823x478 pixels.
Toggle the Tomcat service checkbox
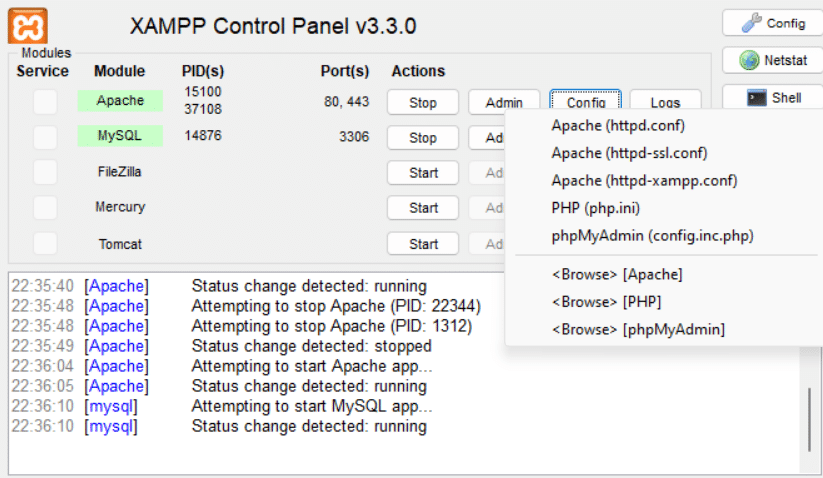click(45, 243)
